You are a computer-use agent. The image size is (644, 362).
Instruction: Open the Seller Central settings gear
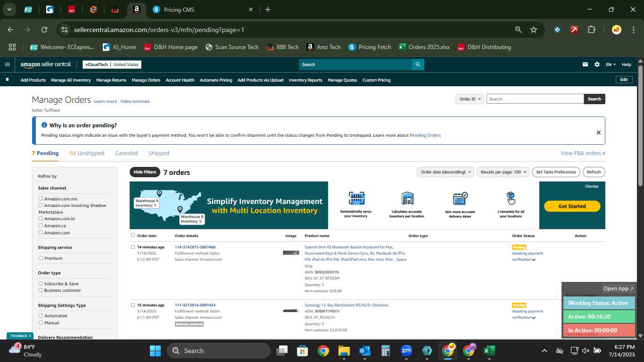click(x=597, y=65)
